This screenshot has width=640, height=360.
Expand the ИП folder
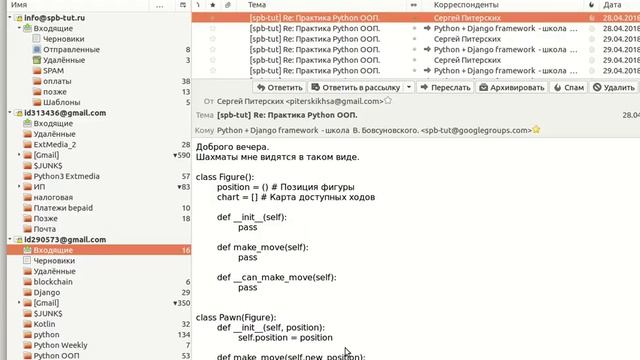point(19,187)
